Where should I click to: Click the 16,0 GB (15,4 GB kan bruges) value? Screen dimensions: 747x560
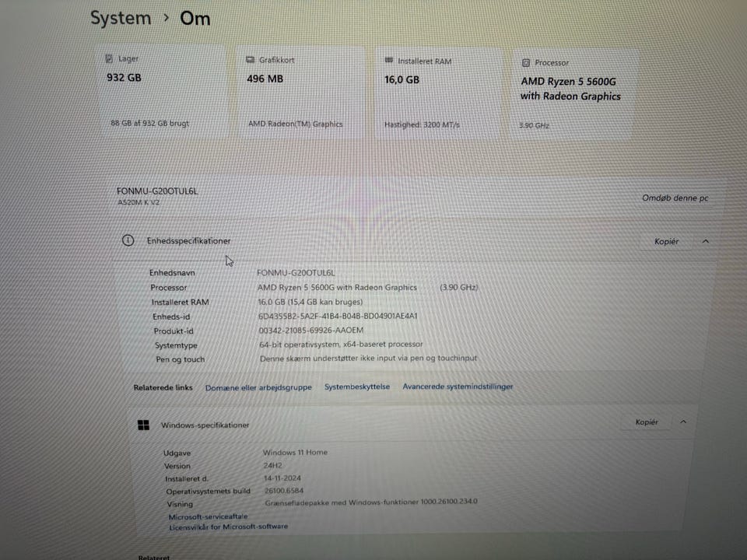[x=310, y=302]
